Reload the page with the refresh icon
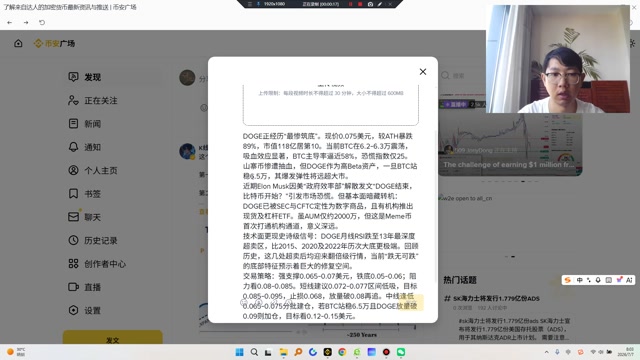This screenshot has width=640, height=360. 42,22
